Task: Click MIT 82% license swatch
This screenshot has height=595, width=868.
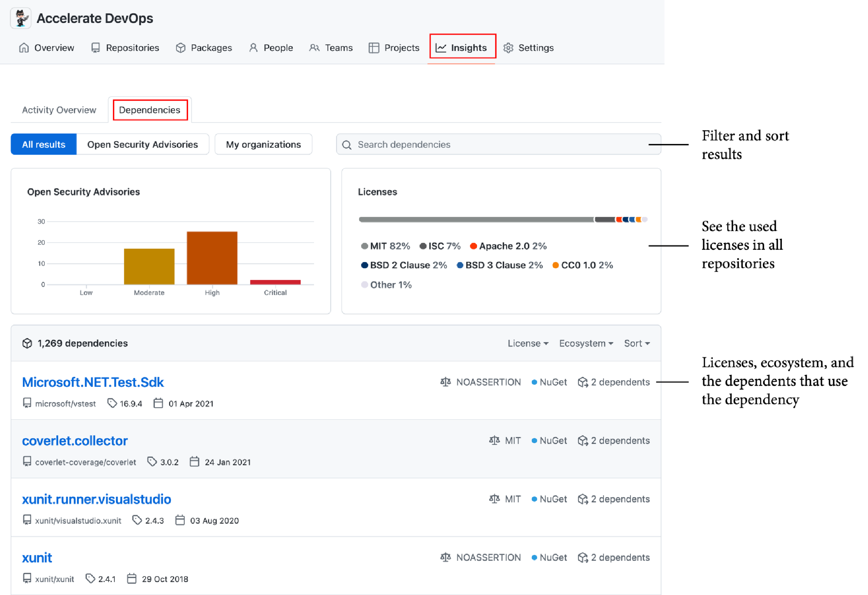Action: tap(364, 246)
